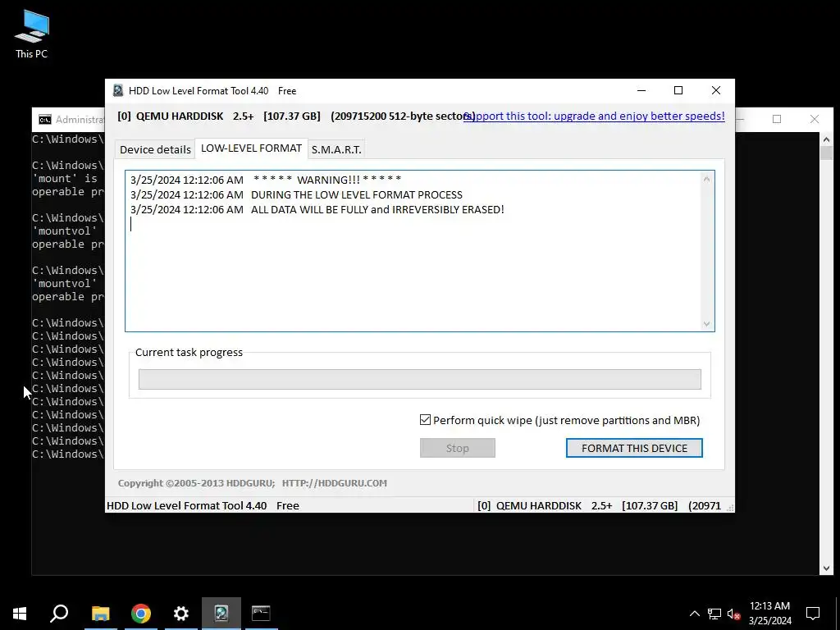This screenshot has width=840, height=630.
Task: Click Command Prompt window title icon
Action: tap(45, 120)
